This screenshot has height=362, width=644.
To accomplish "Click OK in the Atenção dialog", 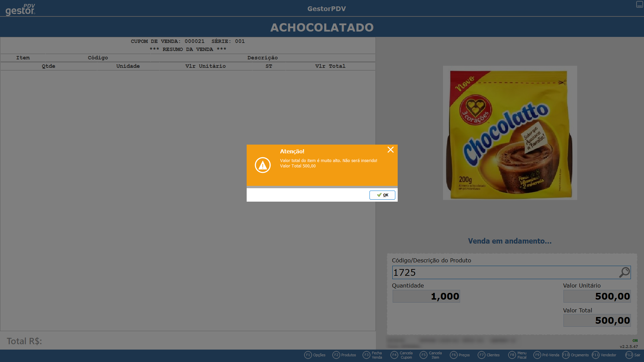I will (382, 195).
